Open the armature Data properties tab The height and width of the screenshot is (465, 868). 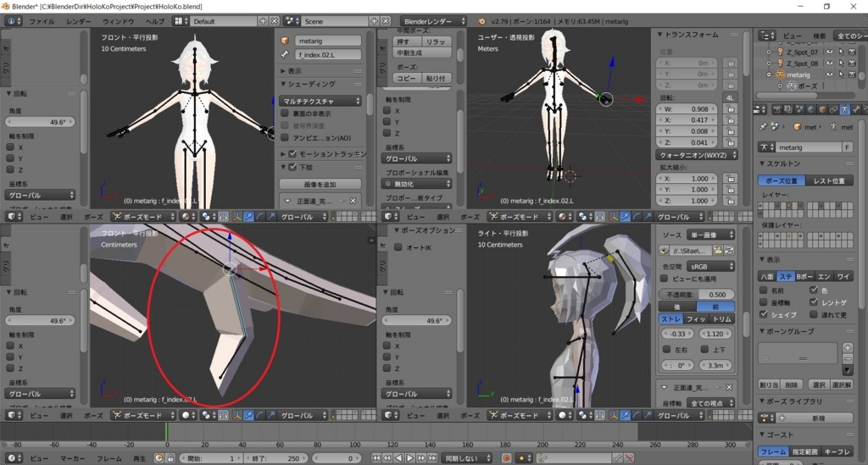pos(845,109)
